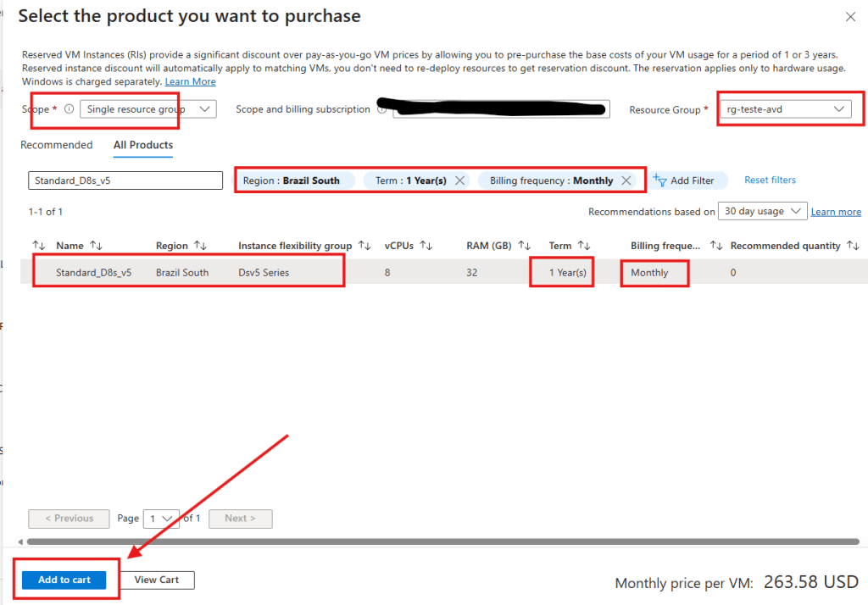Open the 30 day usage dropdown
The height and width of the screenshot is (605, 868).
762,211
